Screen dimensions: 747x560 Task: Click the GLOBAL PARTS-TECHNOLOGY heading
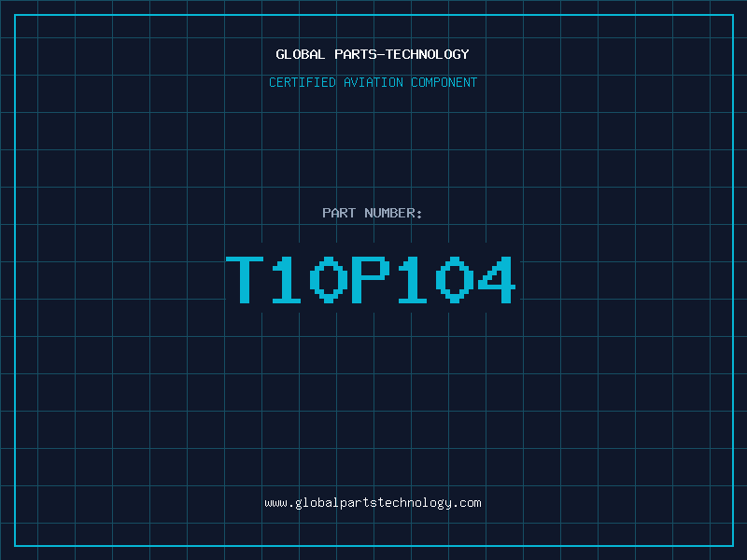pos(373,54)
